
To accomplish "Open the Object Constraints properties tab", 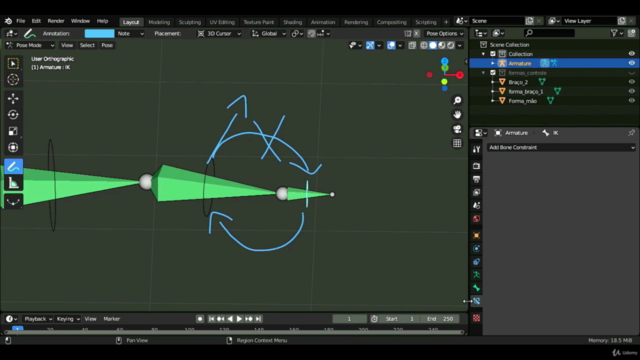I will (476, 262).
